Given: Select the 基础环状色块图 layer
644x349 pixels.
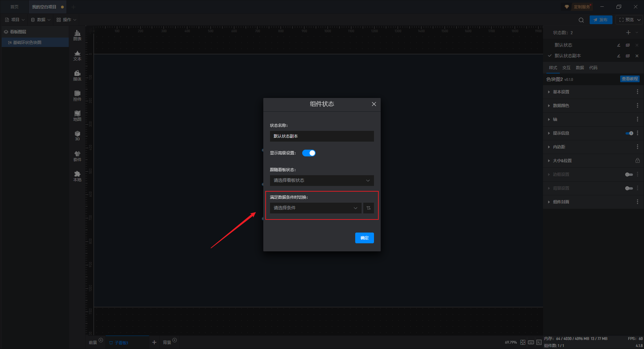Looking at the screenshot, I should pos(35,43).
